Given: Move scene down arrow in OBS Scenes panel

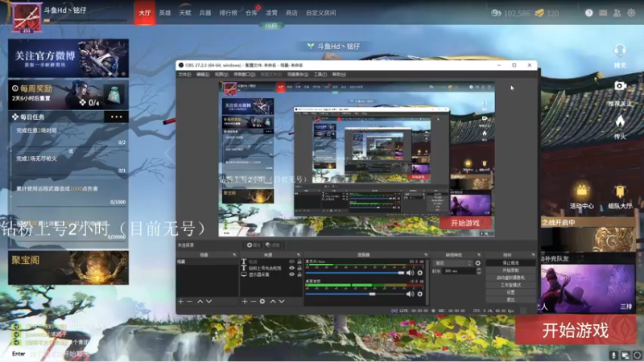Looking at the screenshot, I should pos(208,301).
